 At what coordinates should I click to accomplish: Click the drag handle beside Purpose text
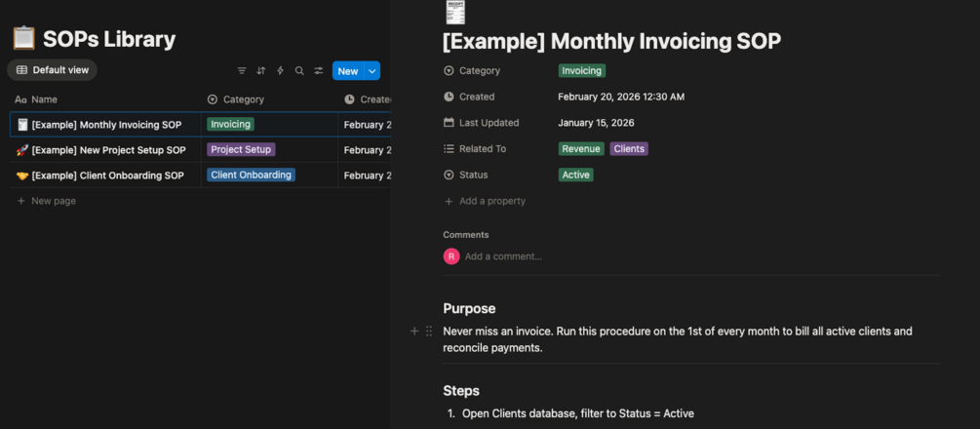click(x=429, y=331)
